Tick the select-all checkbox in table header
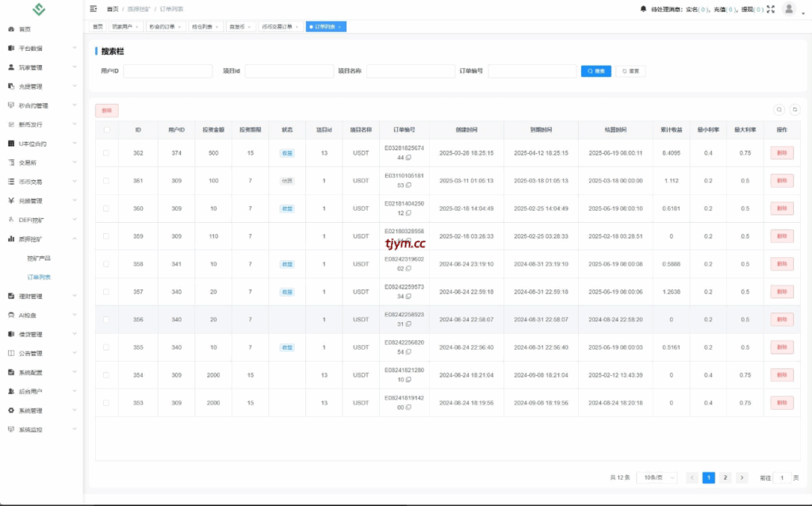812x506 pixels. (x=107, y=130)
